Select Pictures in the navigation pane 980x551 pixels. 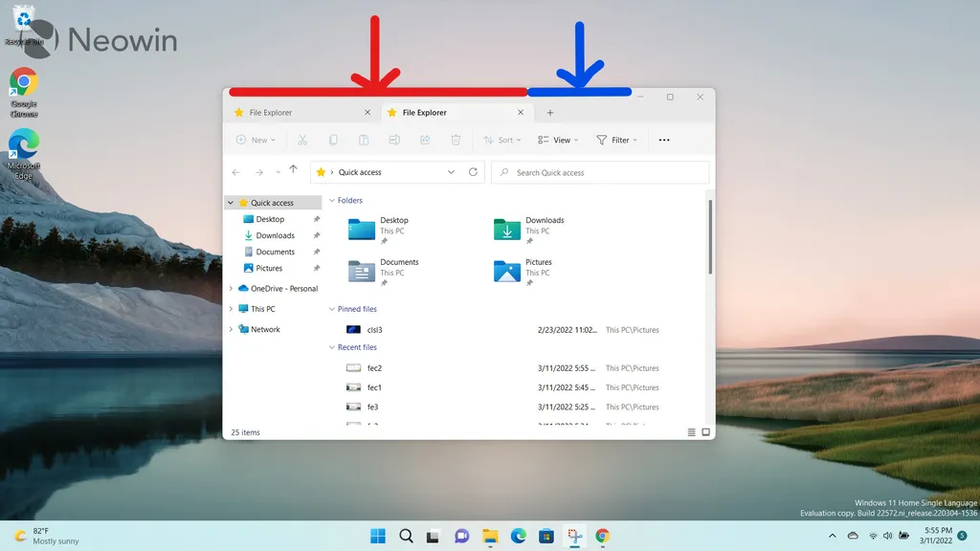269,268
